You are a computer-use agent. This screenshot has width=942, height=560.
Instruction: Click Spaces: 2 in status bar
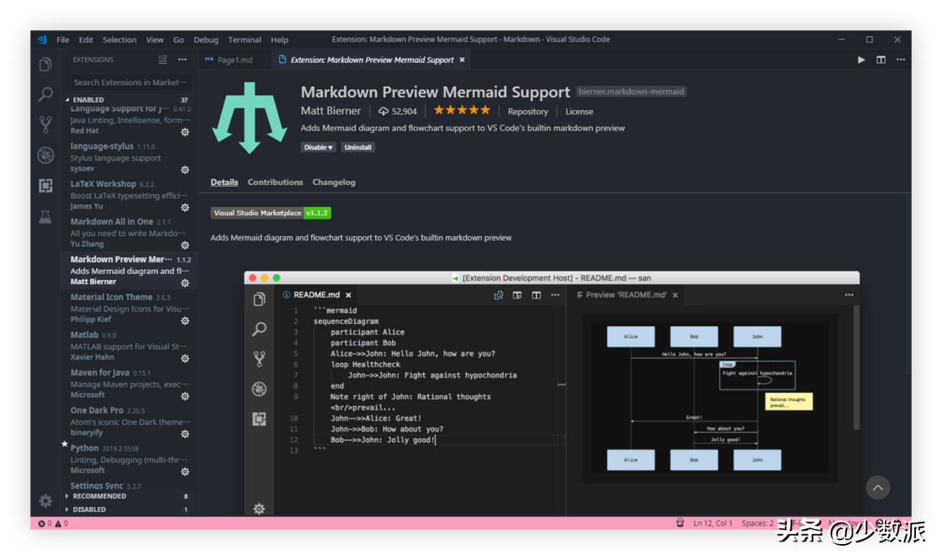[758, 523]
